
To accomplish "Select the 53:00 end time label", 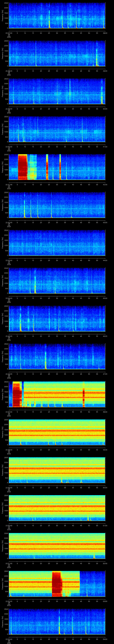I will 105,601.
